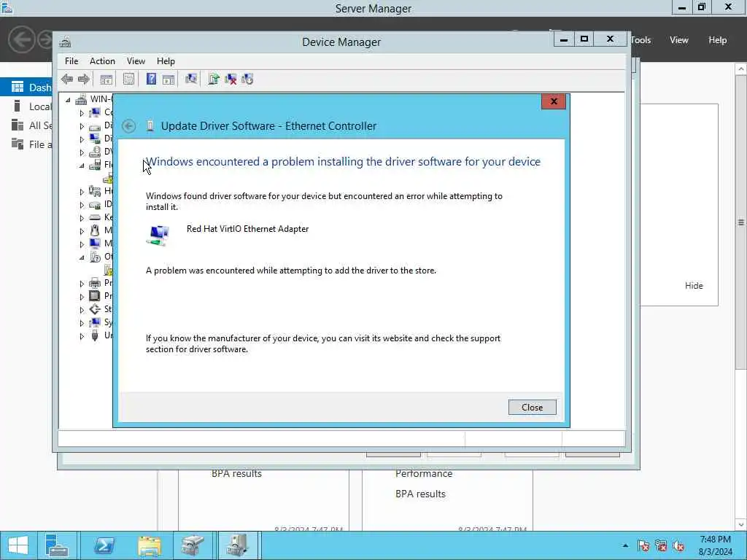
Task: Click the Disable device toolbar icon with down arrow
Action: [247, 79]
